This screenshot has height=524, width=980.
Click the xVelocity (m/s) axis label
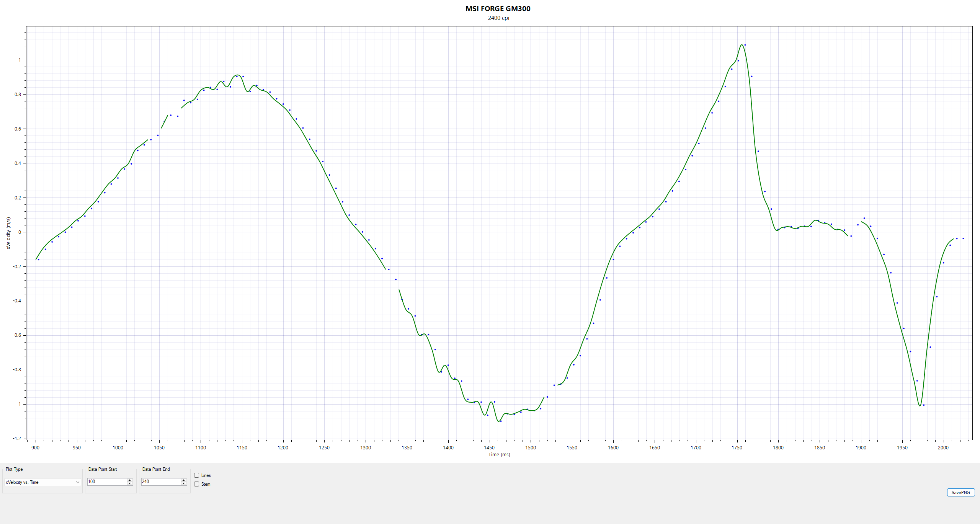click(8, 233)
